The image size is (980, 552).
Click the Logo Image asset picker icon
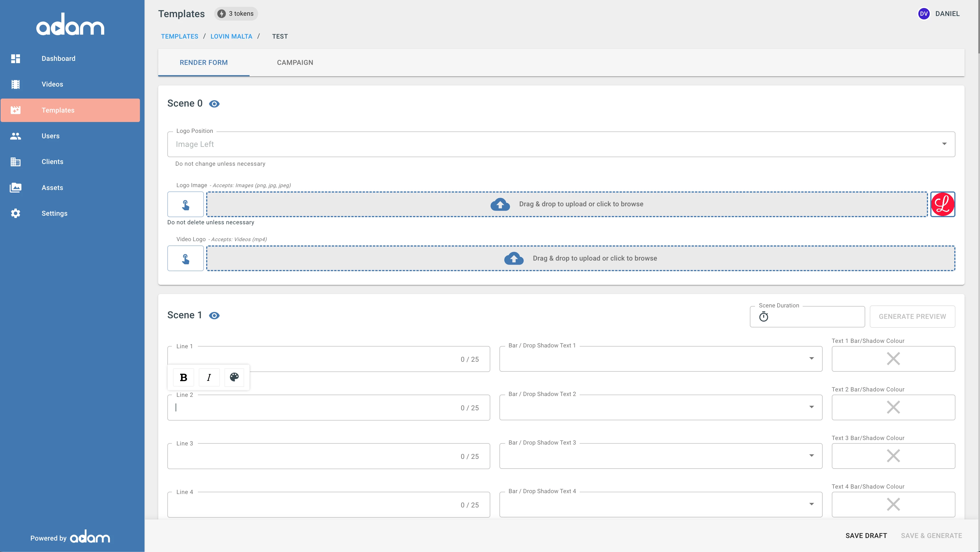pyautogui.click(x=186, y=205)
